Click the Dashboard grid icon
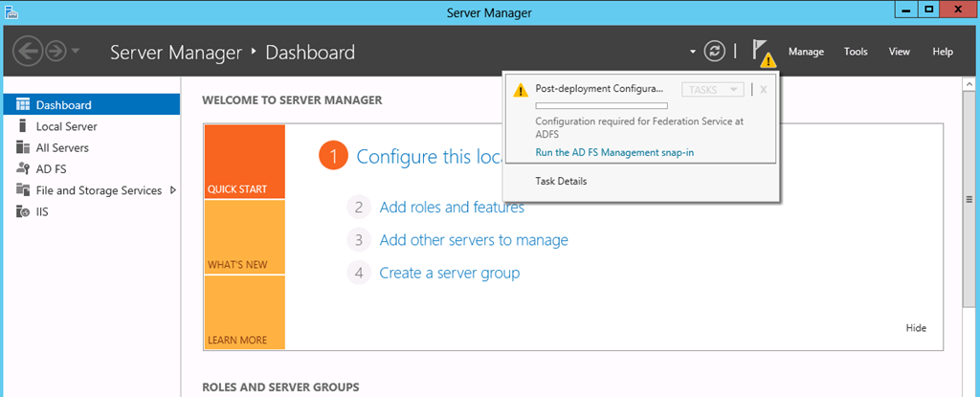980x397 pixels. (x=23, y=105)
